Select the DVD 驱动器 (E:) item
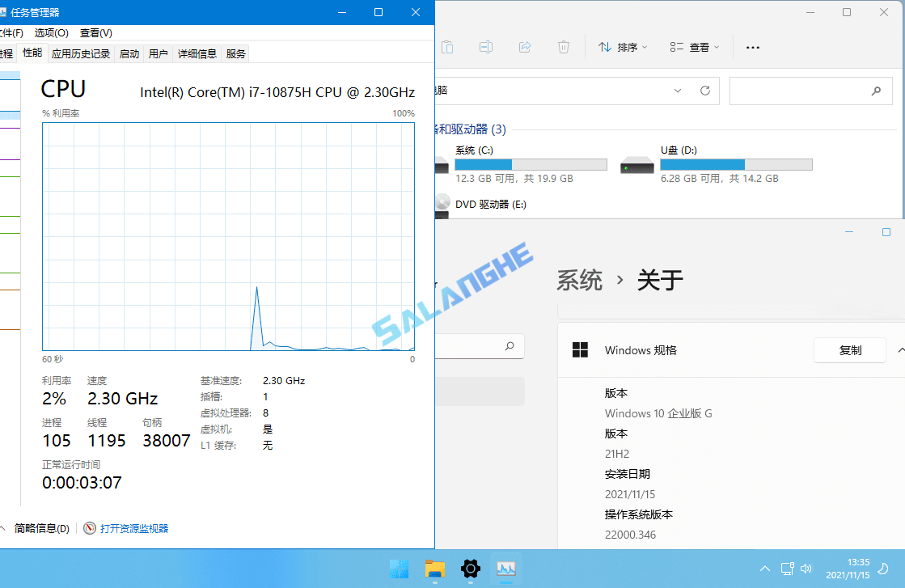Image resolution: width=905 pixels, height=588 pixels. (x=491, y=205)
